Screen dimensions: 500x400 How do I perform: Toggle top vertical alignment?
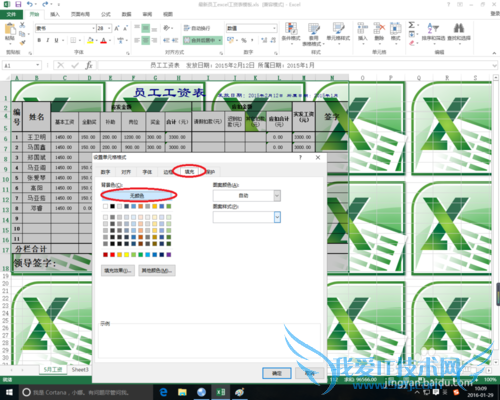137,27
